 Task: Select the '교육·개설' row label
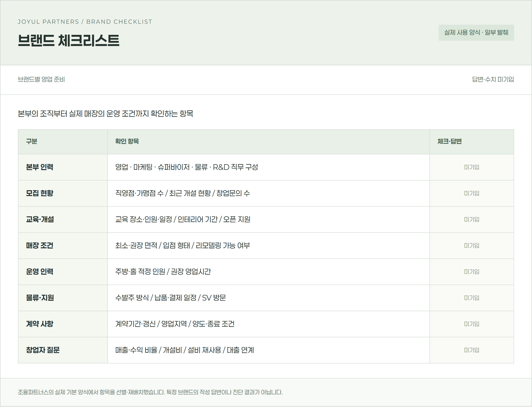40,219
